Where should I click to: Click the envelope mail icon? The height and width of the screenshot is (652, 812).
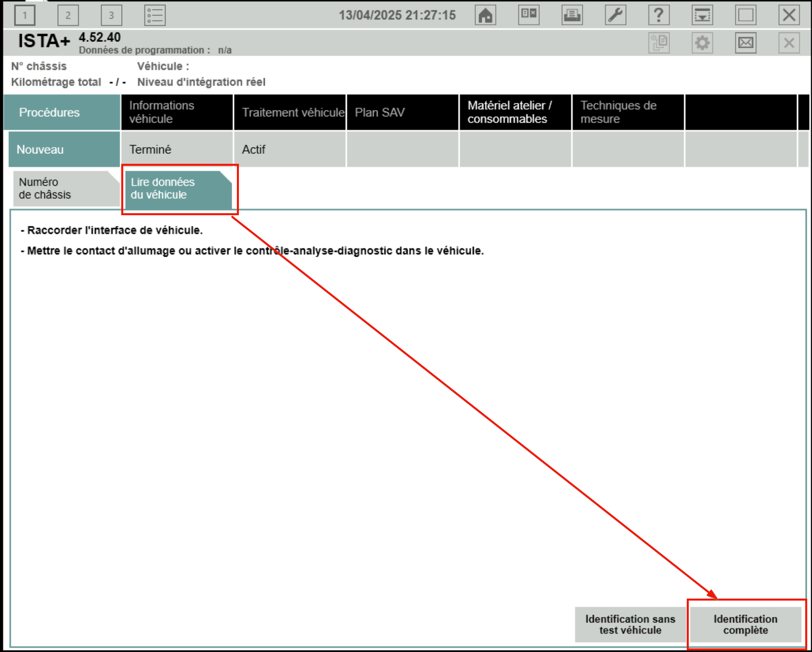(745, 43)
